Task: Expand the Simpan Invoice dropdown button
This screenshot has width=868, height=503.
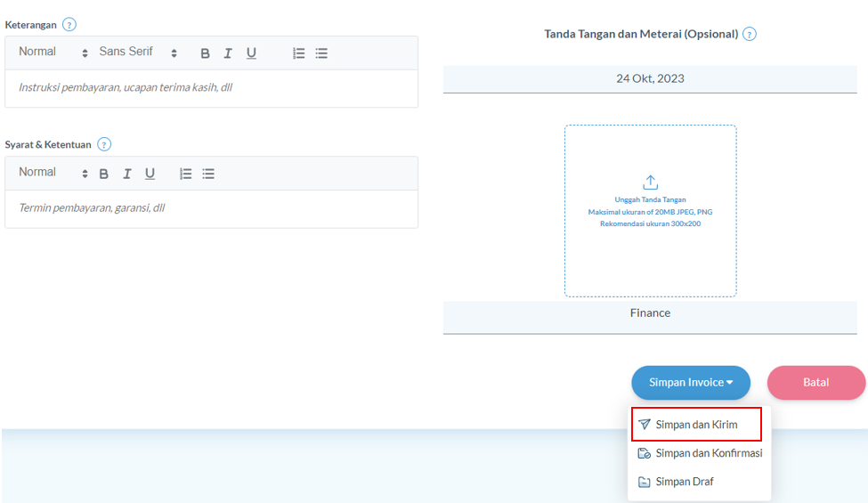Action: pos(691,382)
